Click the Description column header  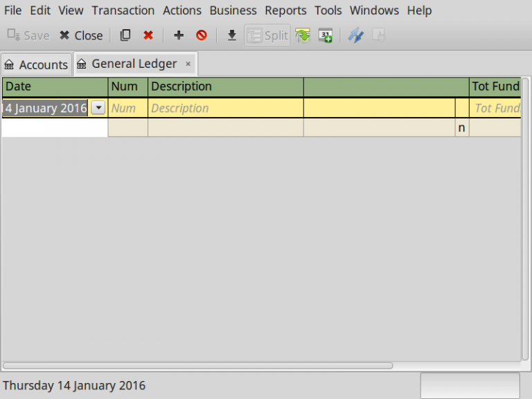[x=226, y=87]
